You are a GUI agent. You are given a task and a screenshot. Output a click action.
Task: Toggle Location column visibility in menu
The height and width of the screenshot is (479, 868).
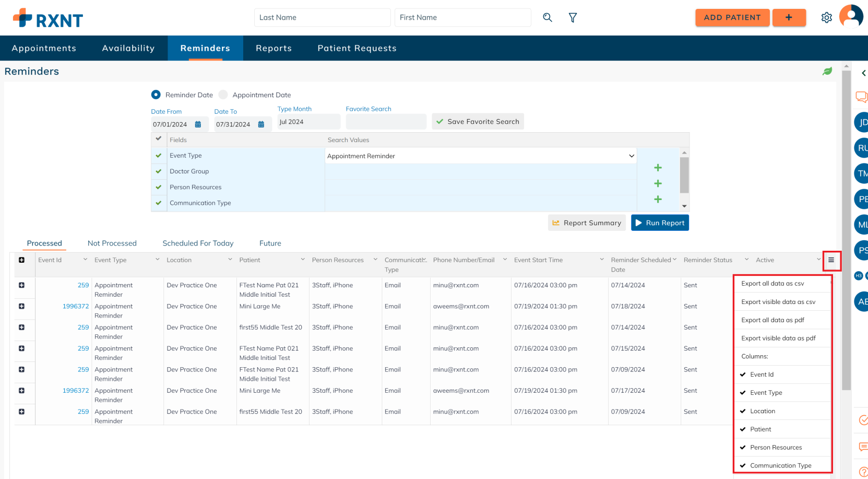tap(762, 411)
